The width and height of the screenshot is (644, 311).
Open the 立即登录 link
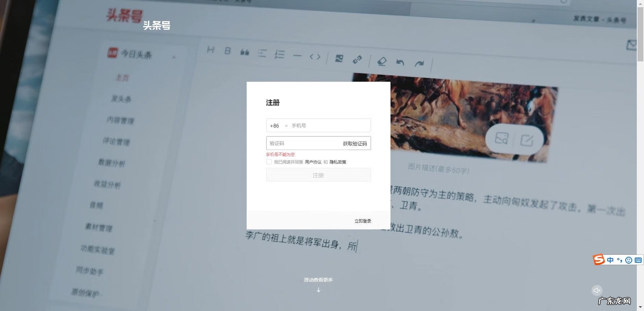(363, 220)
